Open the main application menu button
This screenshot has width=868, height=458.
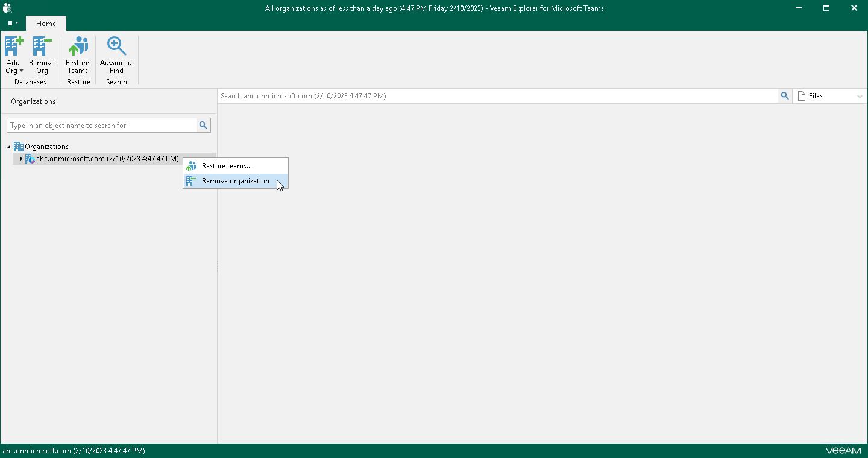(x=13, y=23)
